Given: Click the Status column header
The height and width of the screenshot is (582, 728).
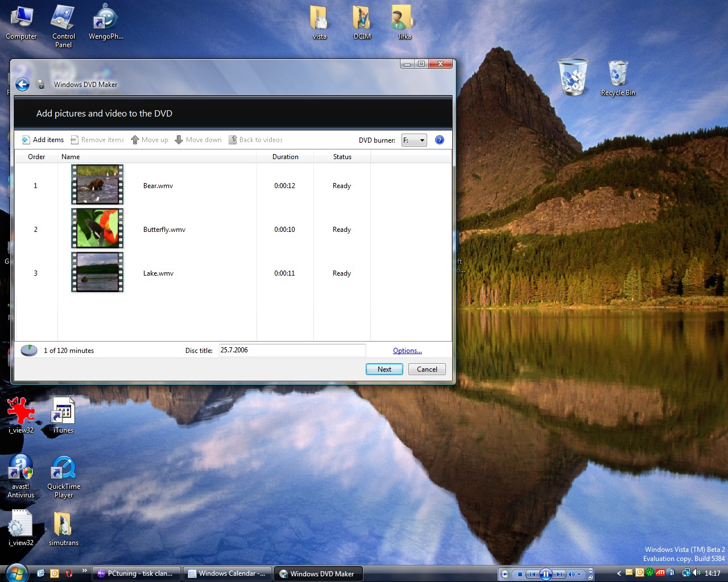Looking at the screenshot, I should [342, 157].
